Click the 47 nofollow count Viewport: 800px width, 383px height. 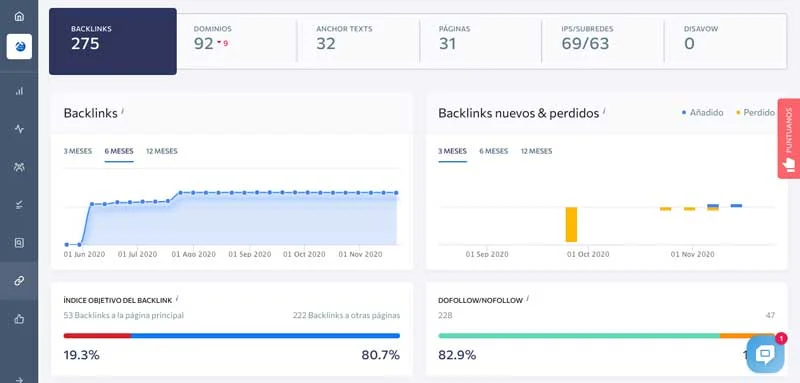[770, 316]
